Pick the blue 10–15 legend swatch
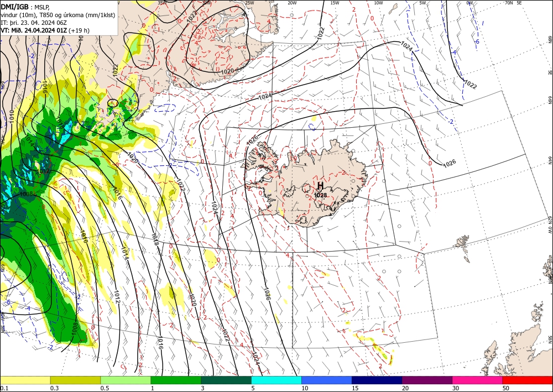The height and width of the screenshot is (392, 553). pos(327,380)
